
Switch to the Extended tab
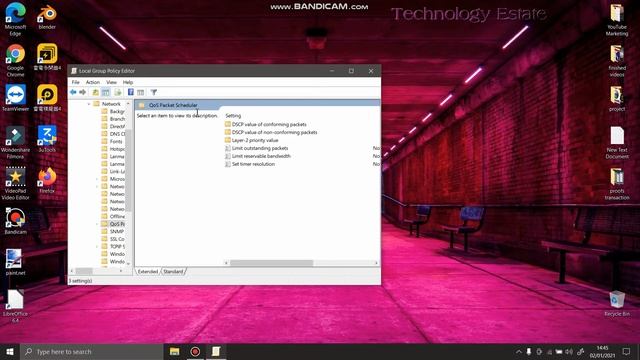click(x=148, y=271)
